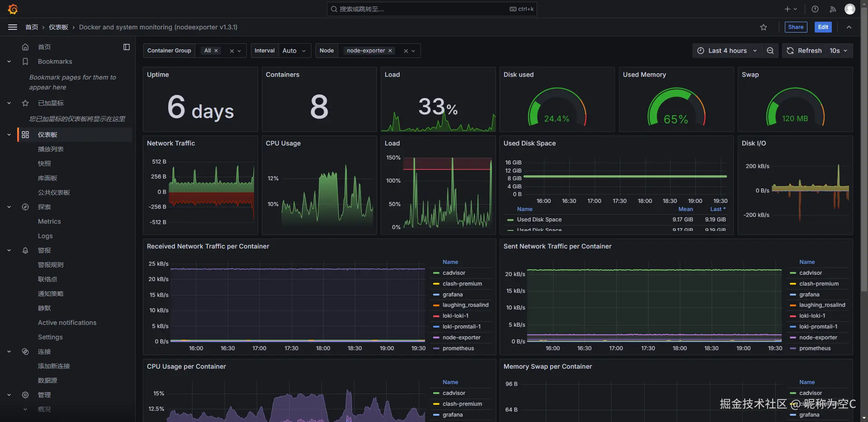Click the zoom out time range icon
This screenshot has height=422, width=868.
770,51
